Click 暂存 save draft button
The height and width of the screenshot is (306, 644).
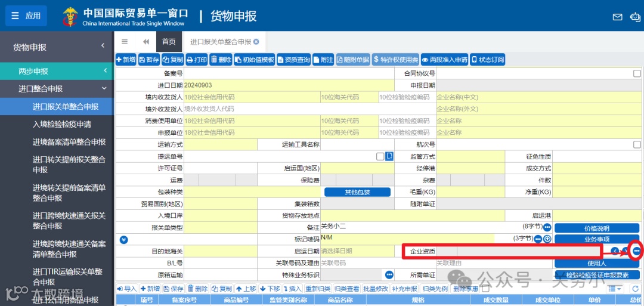[148, 60]
